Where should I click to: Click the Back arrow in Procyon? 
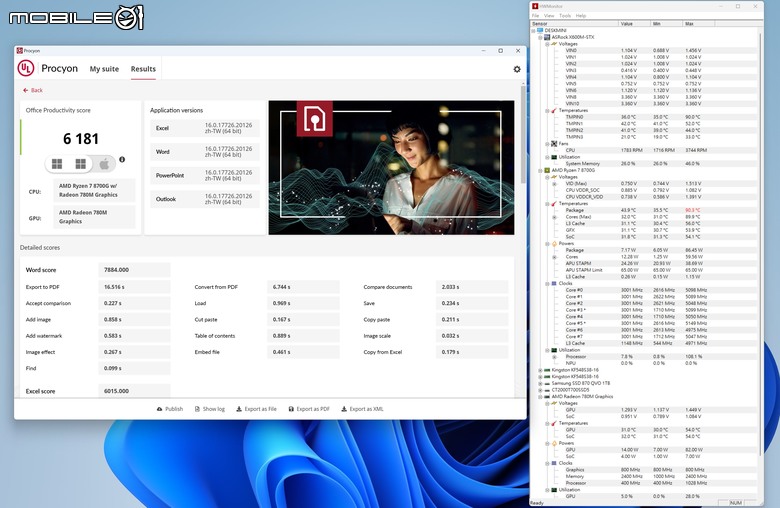point(25,91)
